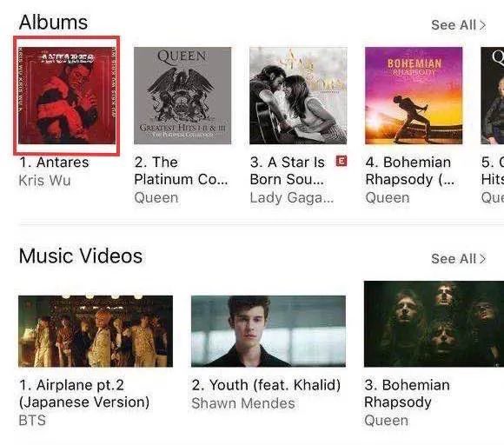
Task: Open the Kris Wu artist link
Action: tap(44, 181)
